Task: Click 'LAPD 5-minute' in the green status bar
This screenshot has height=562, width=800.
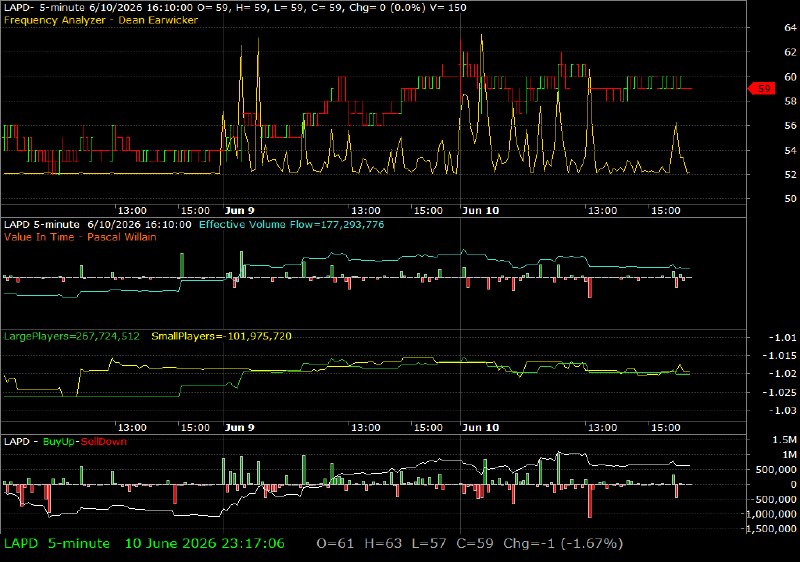Action: (57, 544)
